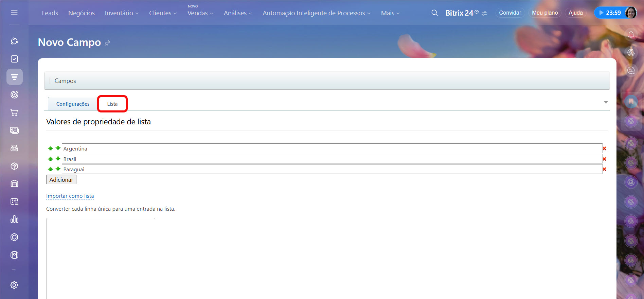The image size is (644, 299).
Task: Open the settings gear icon in sidebar
Action: 14,285
